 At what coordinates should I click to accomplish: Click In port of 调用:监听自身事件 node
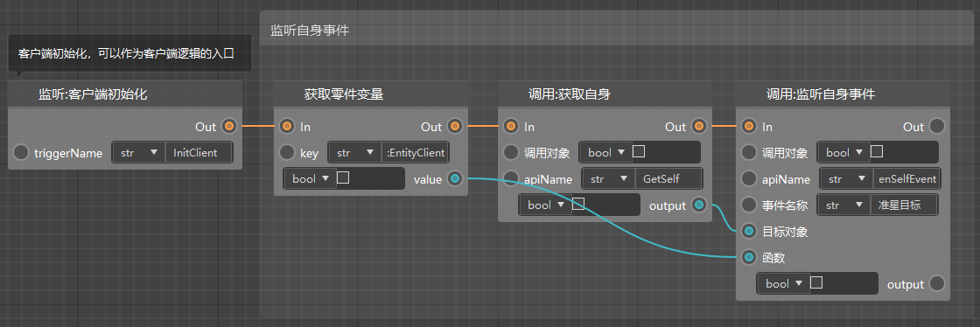[x=748, y=127]
